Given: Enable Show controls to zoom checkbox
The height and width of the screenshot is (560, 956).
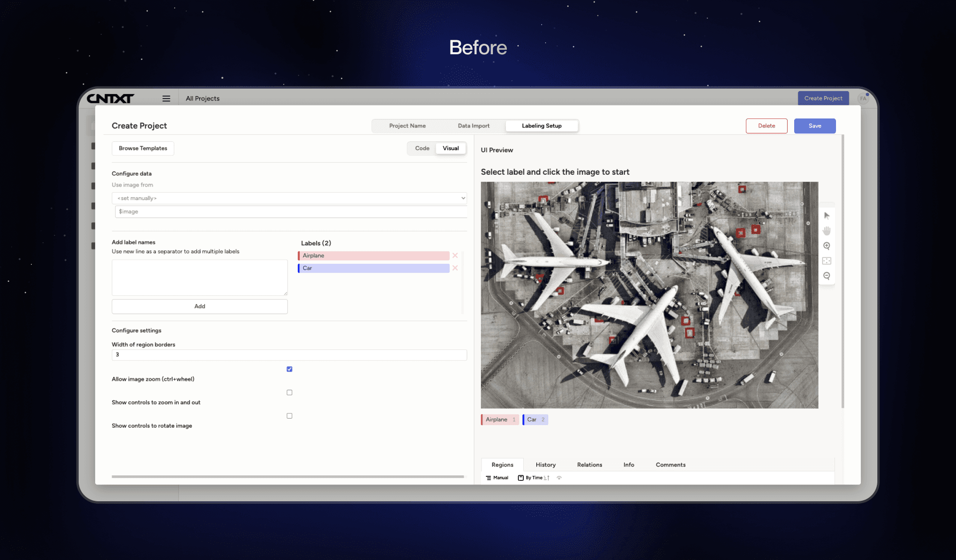Looking at the screenshot, I should 289,393.
